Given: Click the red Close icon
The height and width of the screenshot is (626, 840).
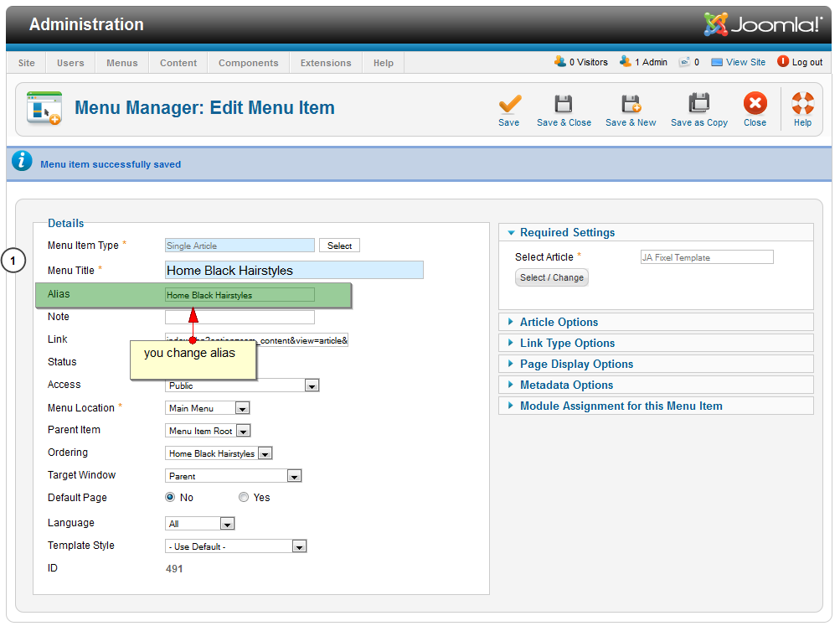Looking at the screenshot, I should [x=755, y=103].
